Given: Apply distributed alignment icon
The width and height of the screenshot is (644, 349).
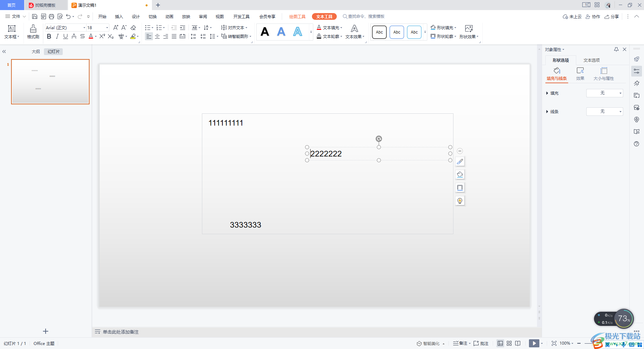Looking at the screenshot, I should coord(182,36).
